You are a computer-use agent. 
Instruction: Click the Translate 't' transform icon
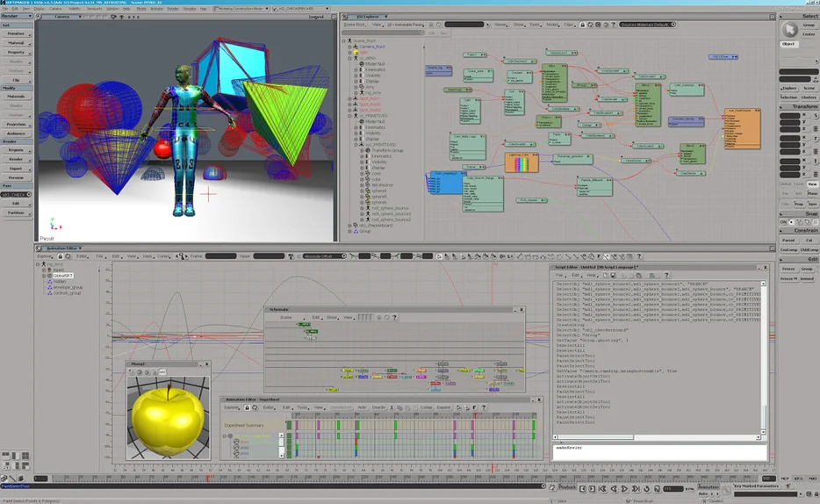coord(815,161)
